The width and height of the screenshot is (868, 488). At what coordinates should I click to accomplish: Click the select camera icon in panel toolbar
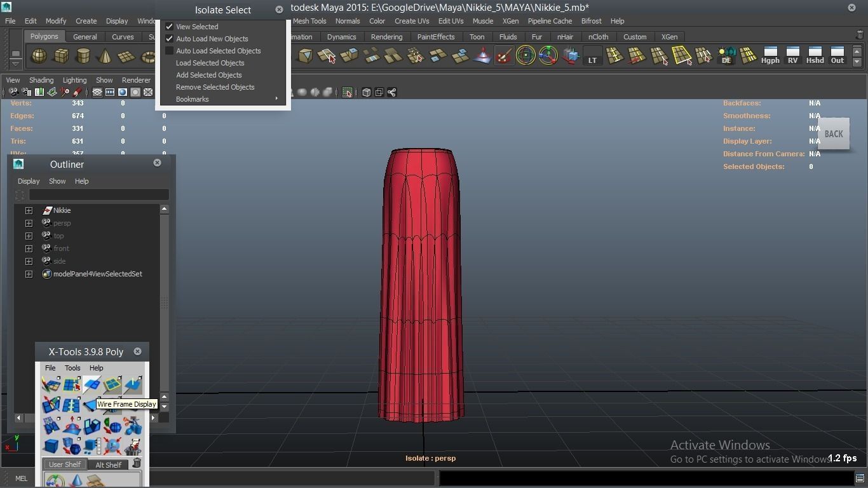13,92
